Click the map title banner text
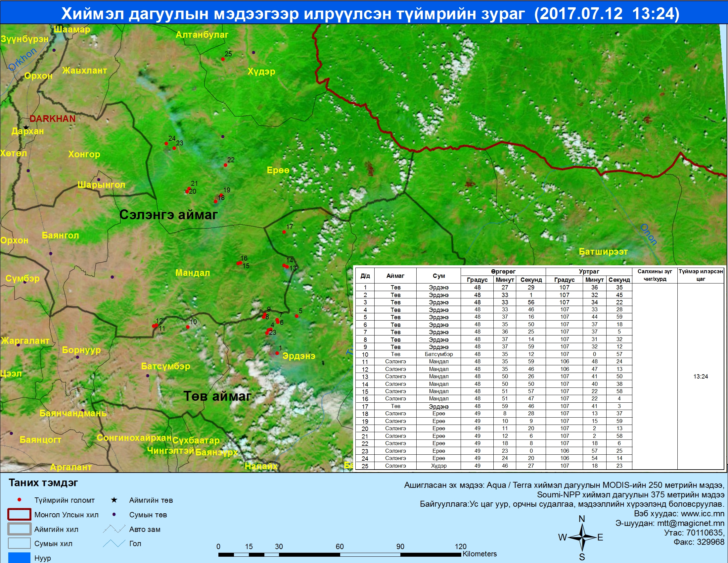 coord(370,13)
